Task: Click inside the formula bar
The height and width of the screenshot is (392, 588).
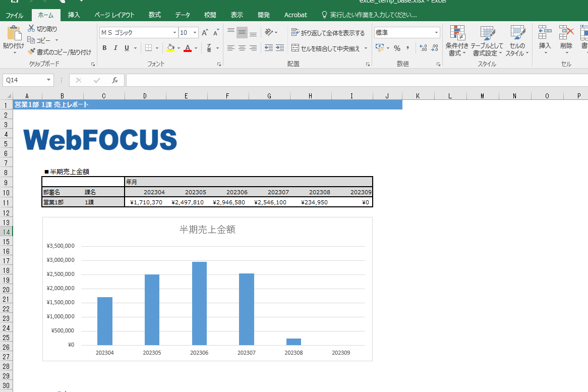Action: click(357, 80)
